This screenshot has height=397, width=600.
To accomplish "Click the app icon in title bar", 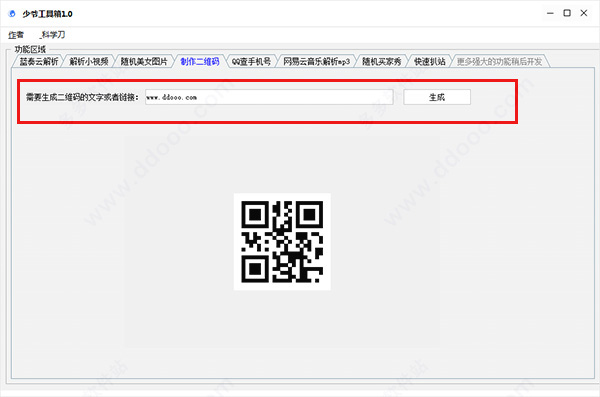I will pyautogui.click(x=12, y=14).
